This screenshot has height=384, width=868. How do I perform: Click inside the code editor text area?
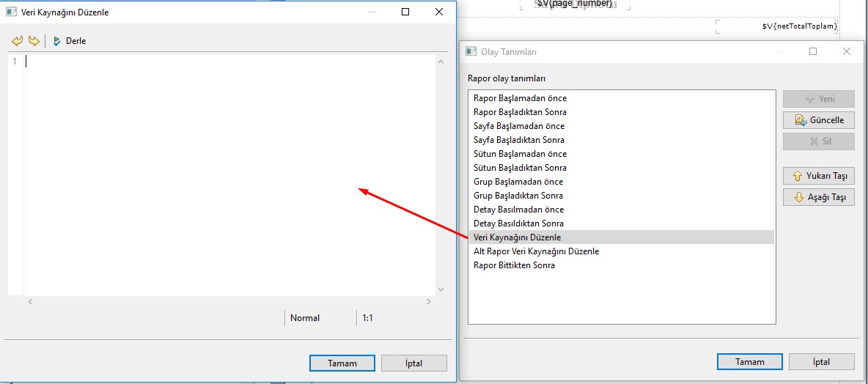(220, 176)
